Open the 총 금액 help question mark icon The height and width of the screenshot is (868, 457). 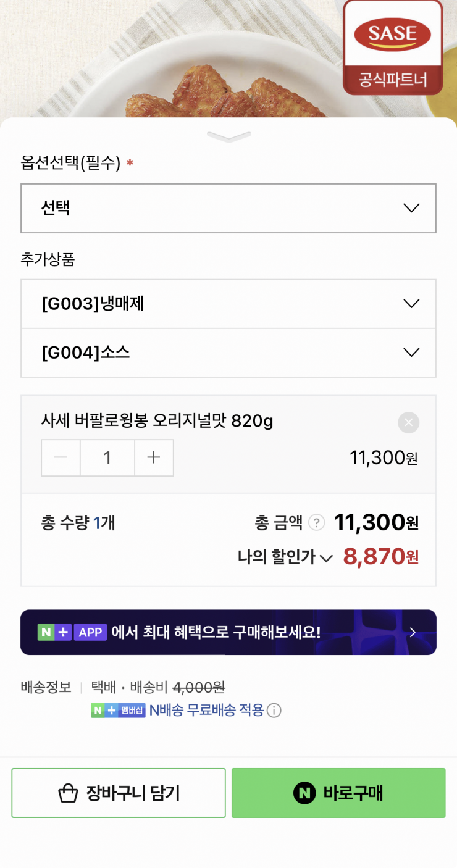(316, 522)
